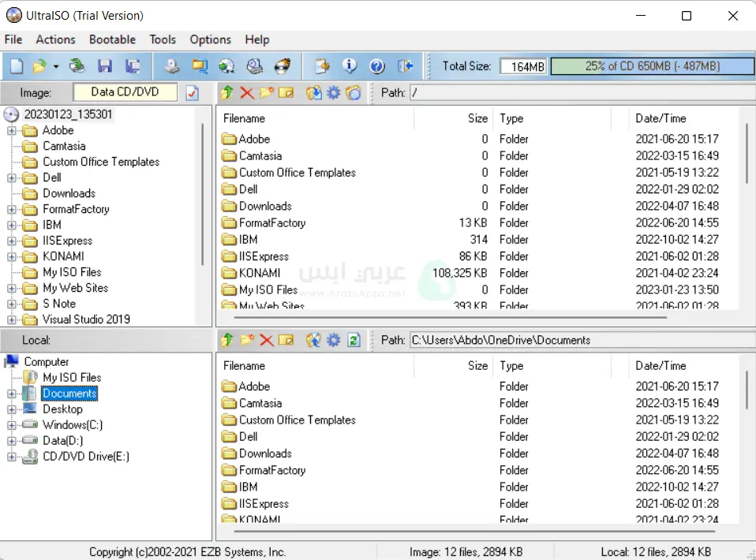Screen dimensions: 756x560
Task: Click the CD capacity usage bar
Action: click(x=651, y=66)
